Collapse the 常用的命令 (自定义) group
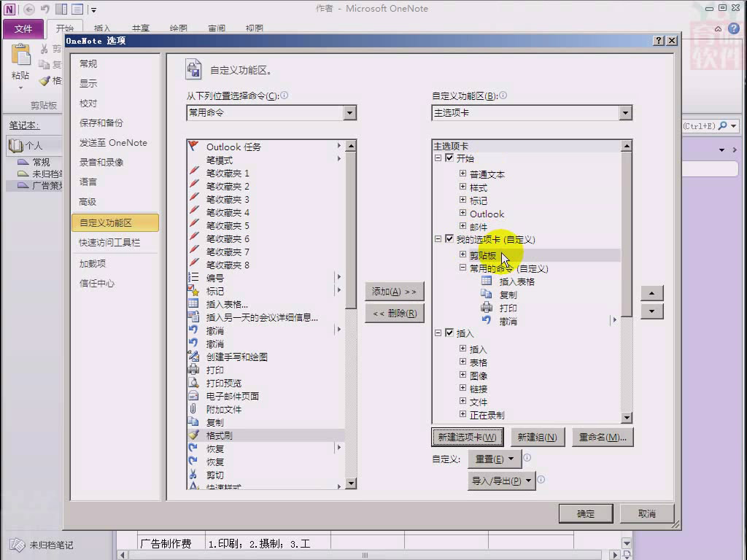 coord(462,268)
